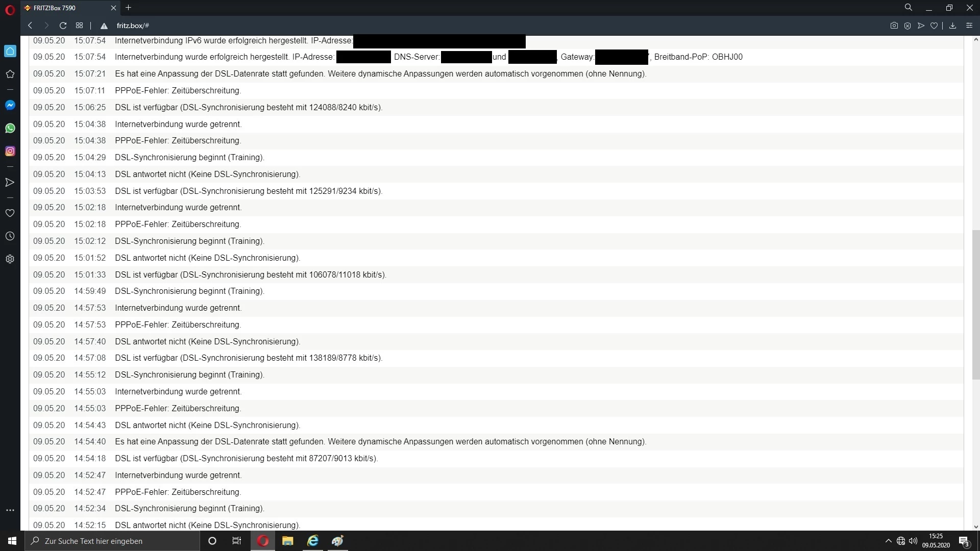This screenshot has height=551, width=980.
Task: Open the three-dot sidebar setup menu
Action: (10, 510)
